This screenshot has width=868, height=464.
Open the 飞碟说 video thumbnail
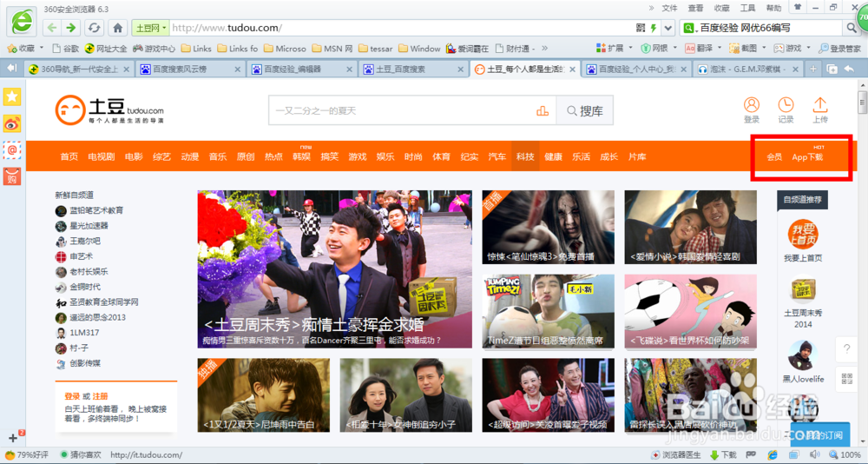click(690, 311)
